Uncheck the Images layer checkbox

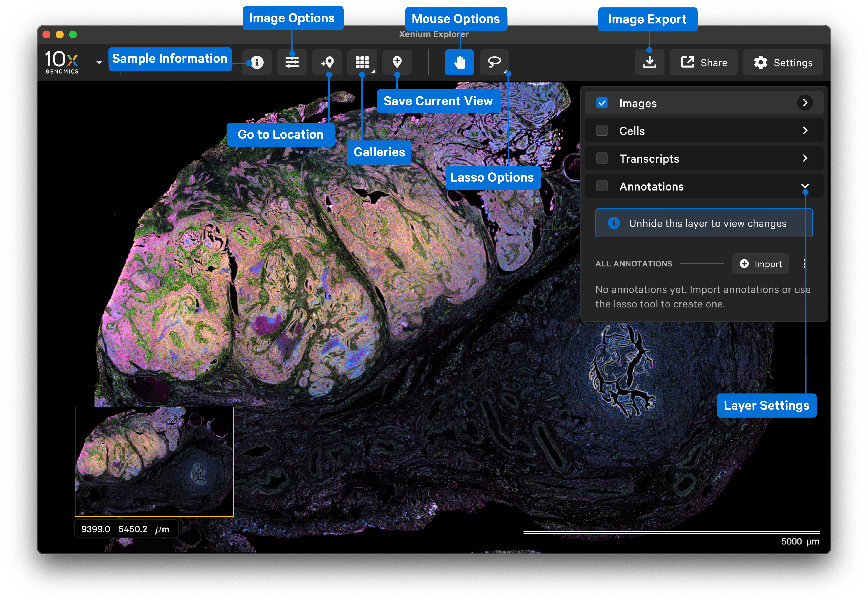(602, 103)
